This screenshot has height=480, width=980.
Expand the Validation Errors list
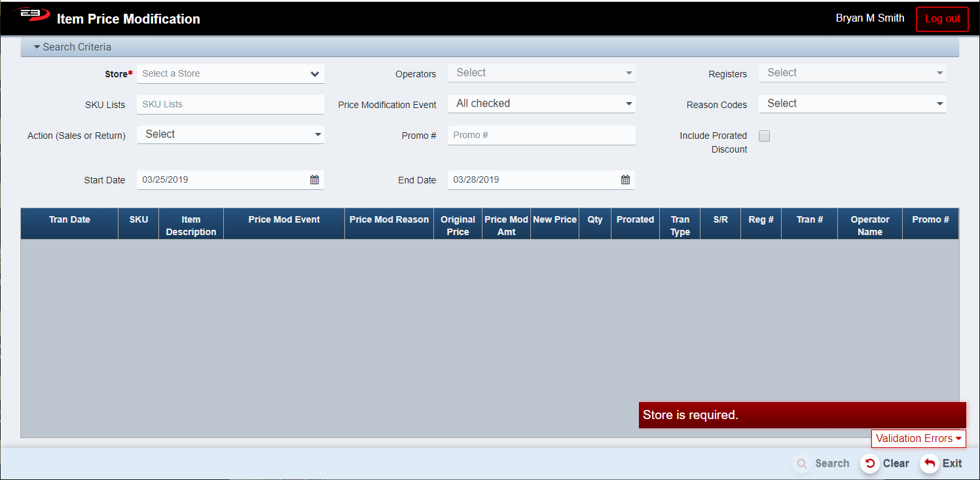point(918,439)
